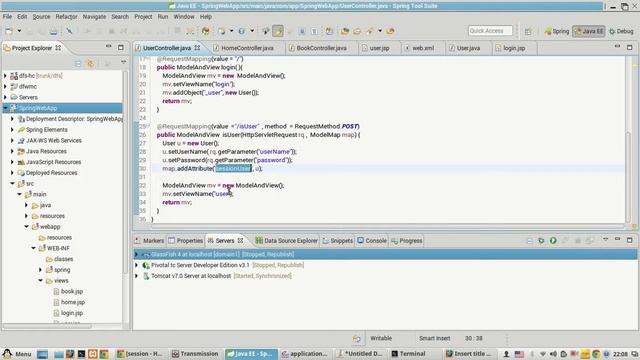Collapse the views folder
Viewport: 640px width, 360px height.
coord(41,281)
